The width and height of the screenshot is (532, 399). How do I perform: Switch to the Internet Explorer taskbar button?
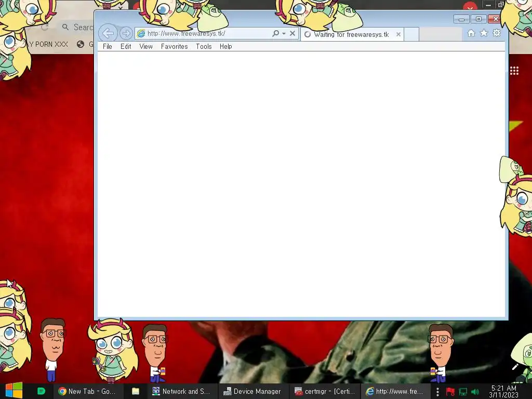pos(395,391)
